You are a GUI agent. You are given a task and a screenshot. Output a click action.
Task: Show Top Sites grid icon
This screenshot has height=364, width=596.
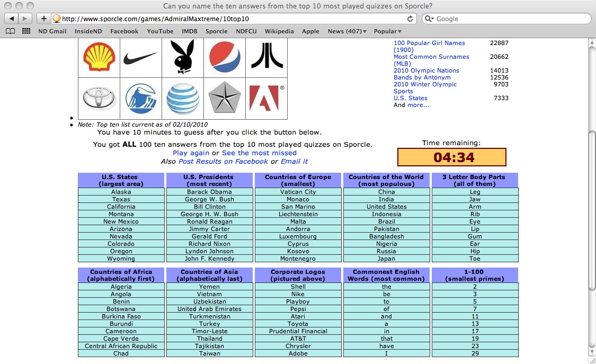pos(26,31)
